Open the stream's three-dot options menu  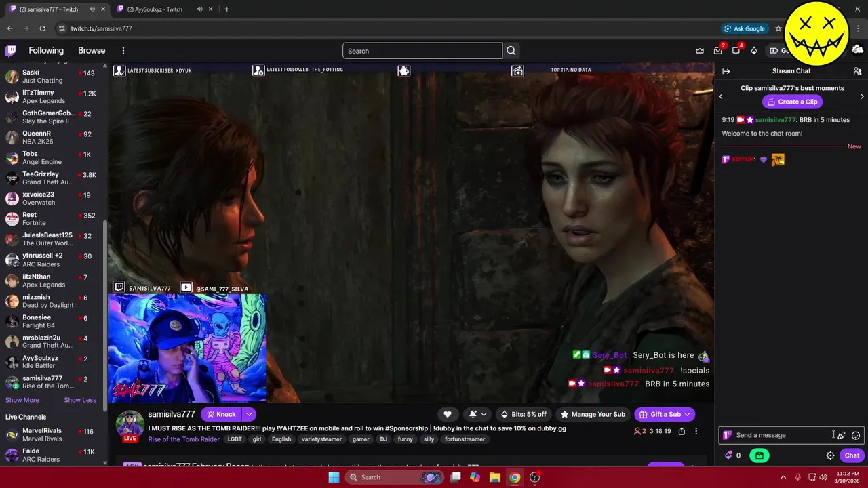[696, 431]
